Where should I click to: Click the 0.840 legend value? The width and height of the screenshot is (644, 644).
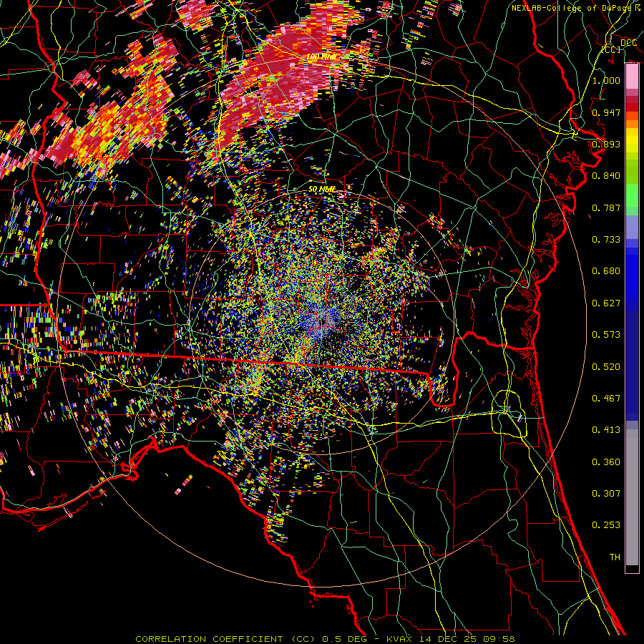[606, 176]
